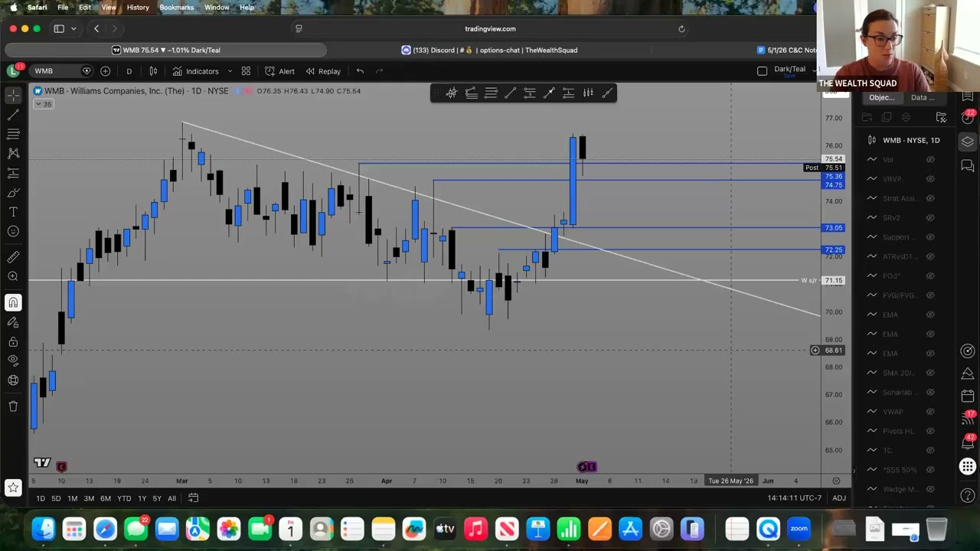980x551 pixels.
Task: Open the white apps grid button
Action: click(x=968, y=466)
